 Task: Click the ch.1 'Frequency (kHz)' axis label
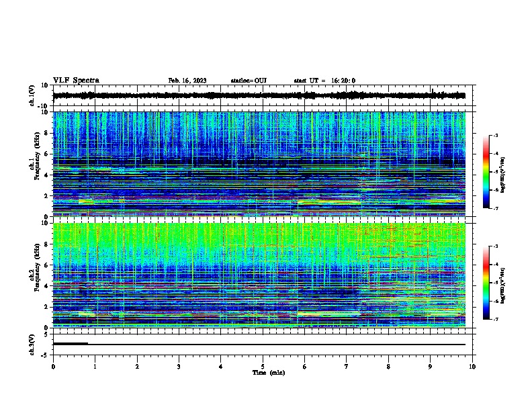point(37,156)
